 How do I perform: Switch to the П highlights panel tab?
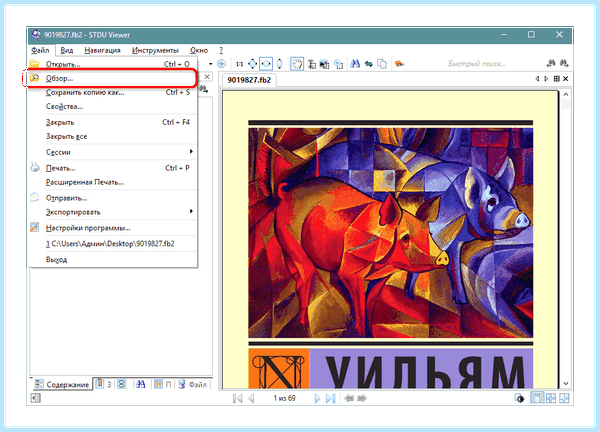pyautogui.click(x=163, y=384)
